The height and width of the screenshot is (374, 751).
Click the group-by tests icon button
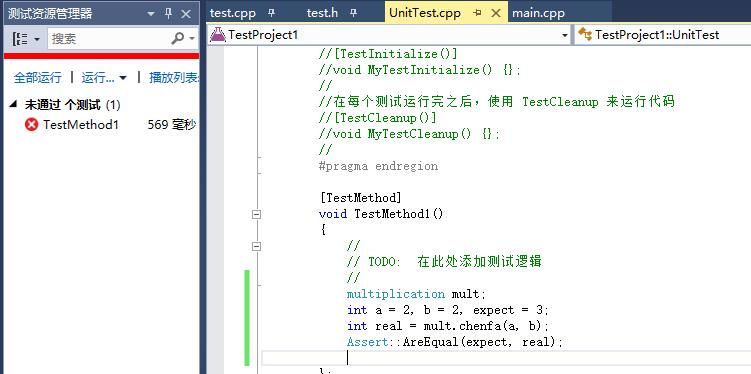20,39
